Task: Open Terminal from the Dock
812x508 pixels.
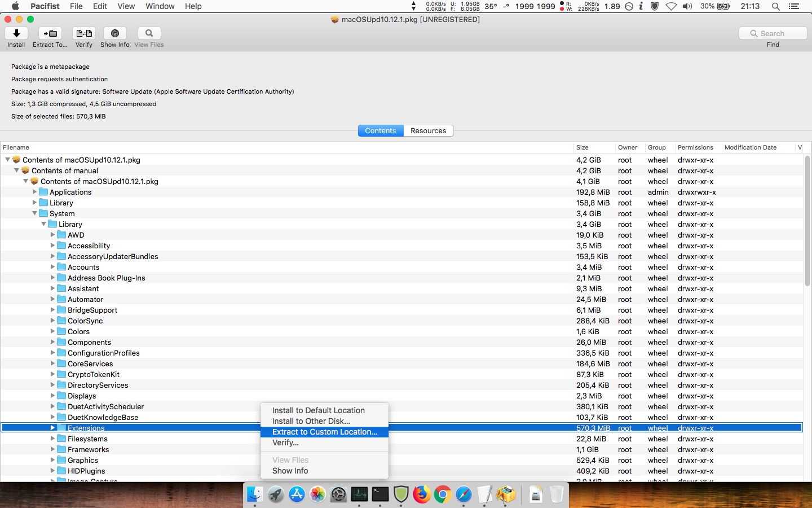Action: click(380, 494)
